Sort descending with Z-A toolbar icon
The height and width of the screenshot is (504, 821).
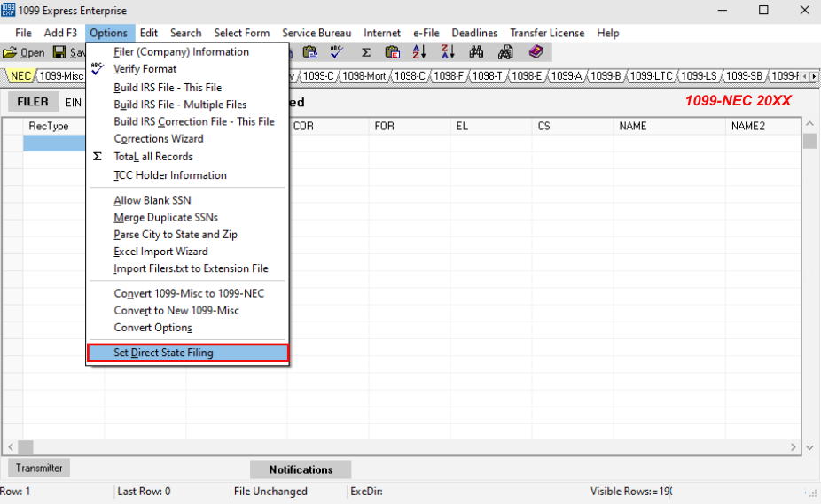click(x=448, y=51)
